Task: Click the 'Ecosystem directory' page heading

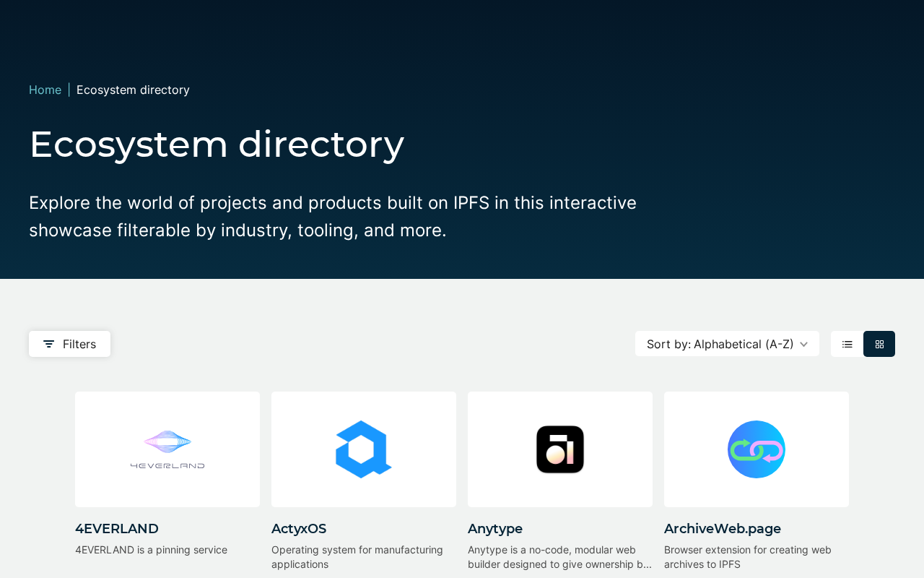Action: coord(217,144)
